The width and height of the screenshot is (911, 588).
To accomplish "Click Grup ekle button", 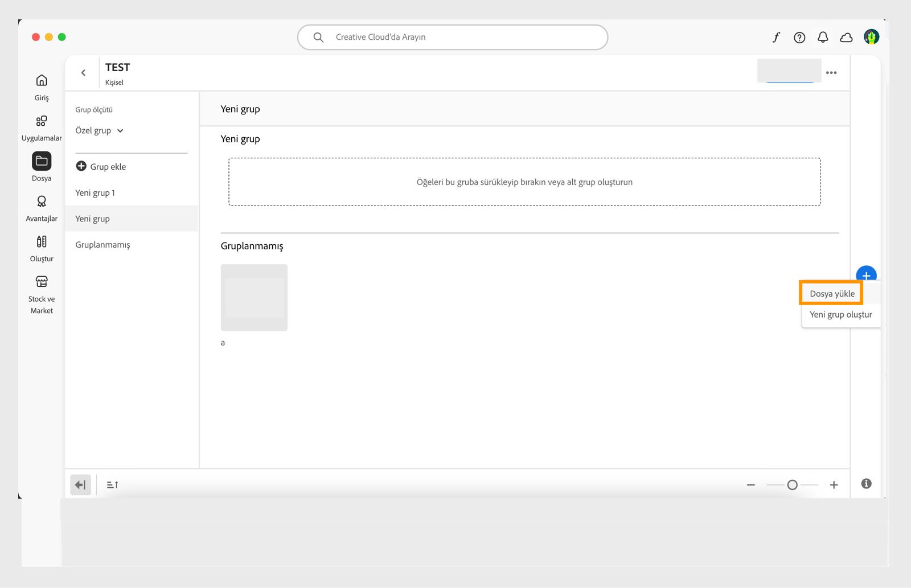I will [x=101, y=167].
